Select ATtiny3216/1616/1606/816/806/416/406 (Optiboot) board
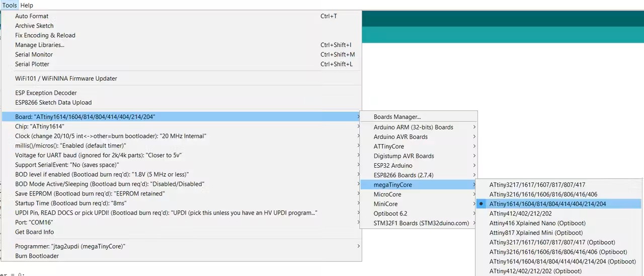The height and width of the screenshot is (276, 644). (x=559, y=252)
